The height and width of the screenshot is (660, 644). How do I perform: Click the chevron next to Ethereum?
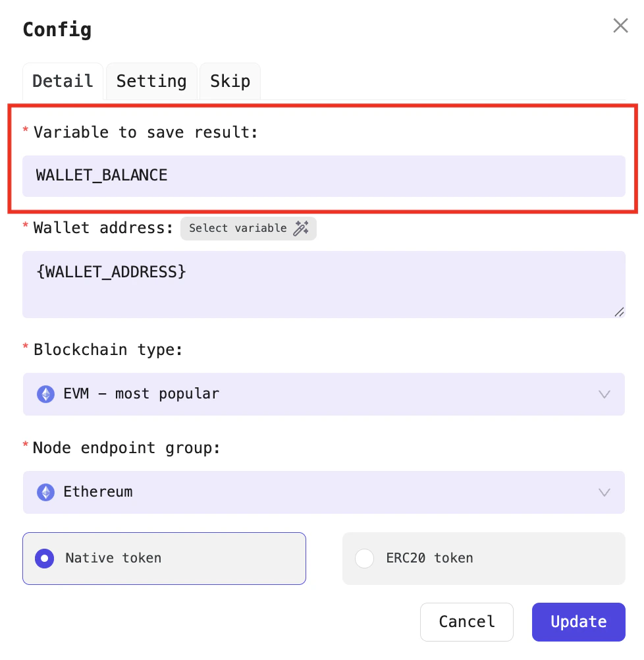[604, 492]
